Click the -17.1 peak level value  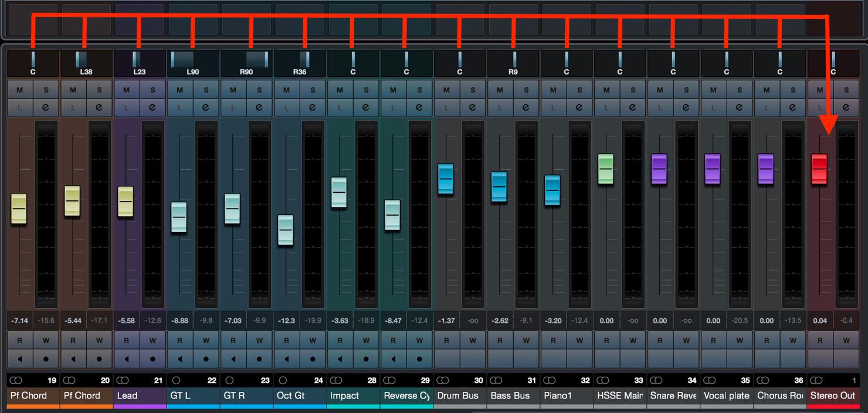click(x=99, y=321)
